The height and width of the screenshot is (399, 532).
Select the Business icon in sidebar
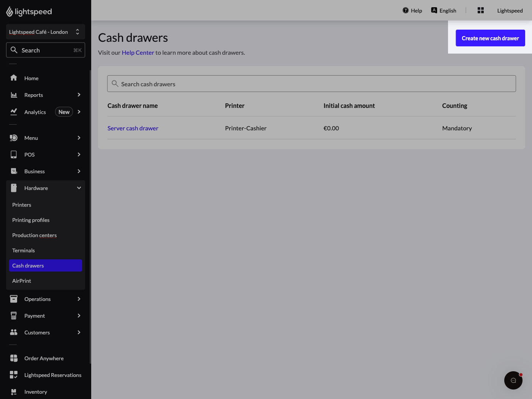(14, 171)
